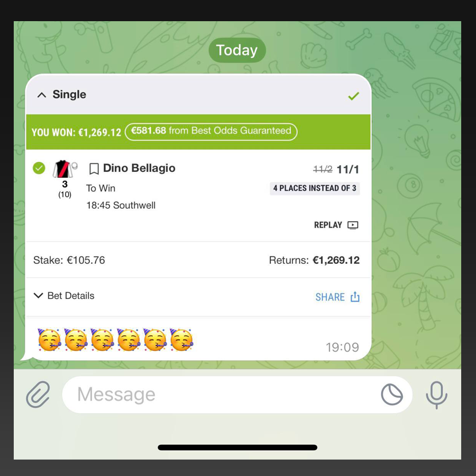Collapse the Single bet section chevron

[x=42, y=95]
